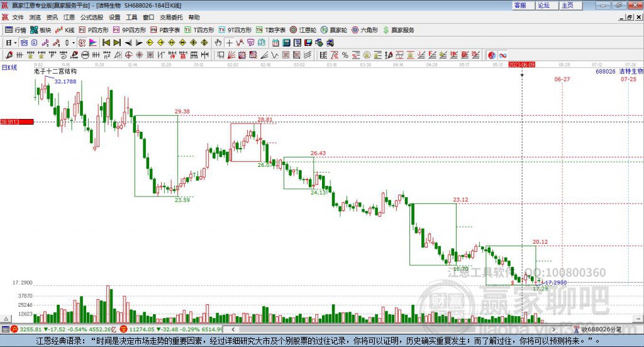Open the 设置 menu
The height and width of the screenshot is (347, 644).
[114, 17]
